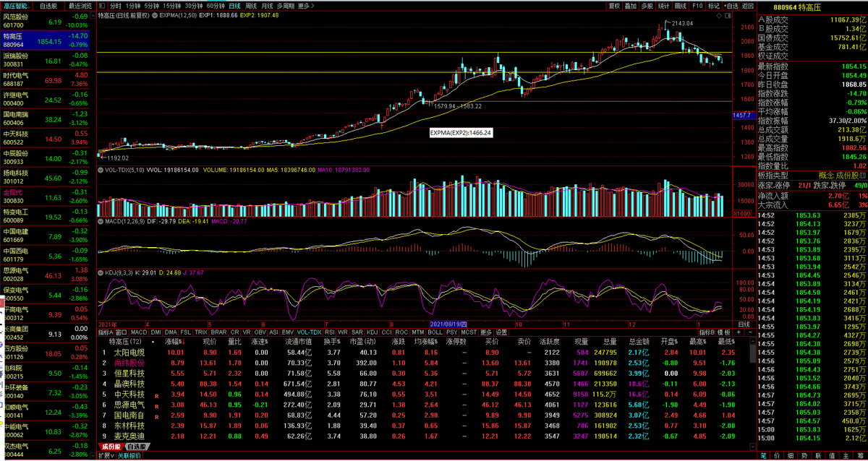This screenshot has width=868, height=461.
Task: Select 分时 intraday view
Action: tap(116, 5)
